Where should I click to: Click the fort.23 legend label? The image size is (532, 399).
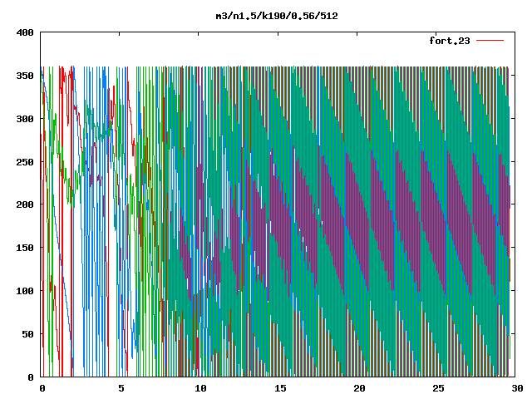pyautogui.click(x=450, y=41)
